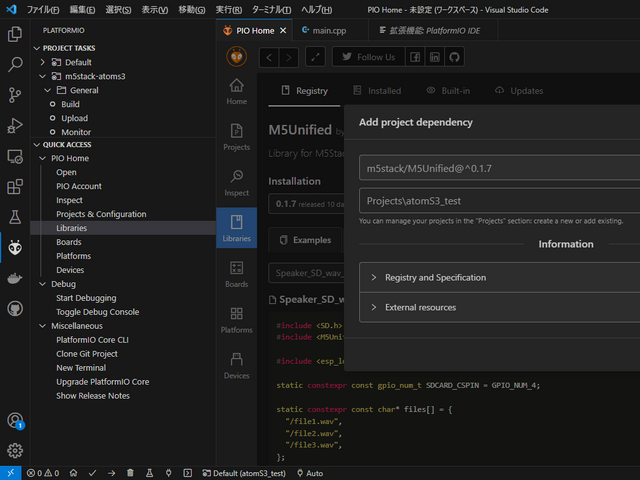Select the Built-in libraries tab
Image resolution: width=640 pixels, height=480 pixels.
point(448,91)
